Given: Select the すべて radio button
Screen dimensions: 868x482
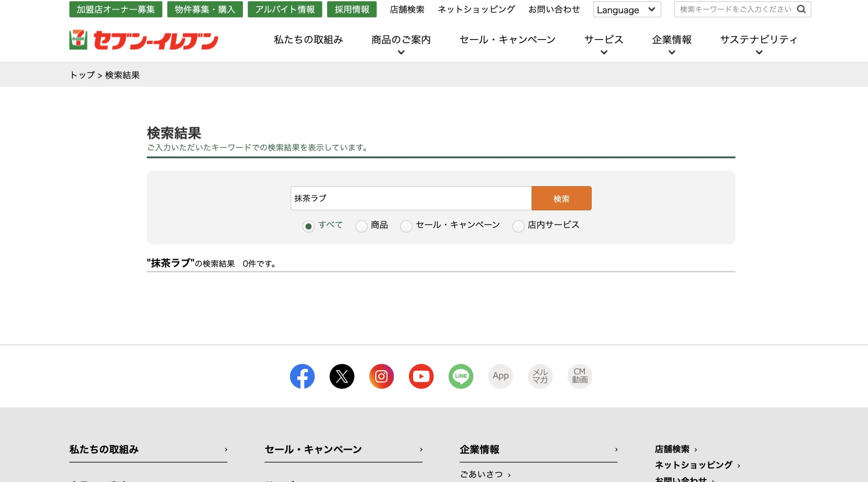Looking at the screenshot, I should coord(308,226).
